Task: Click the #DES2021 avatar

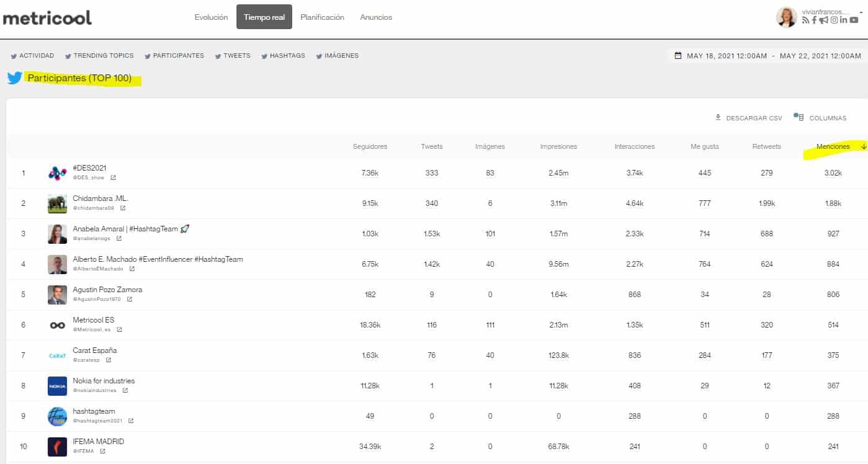Action: coord(57,173)
